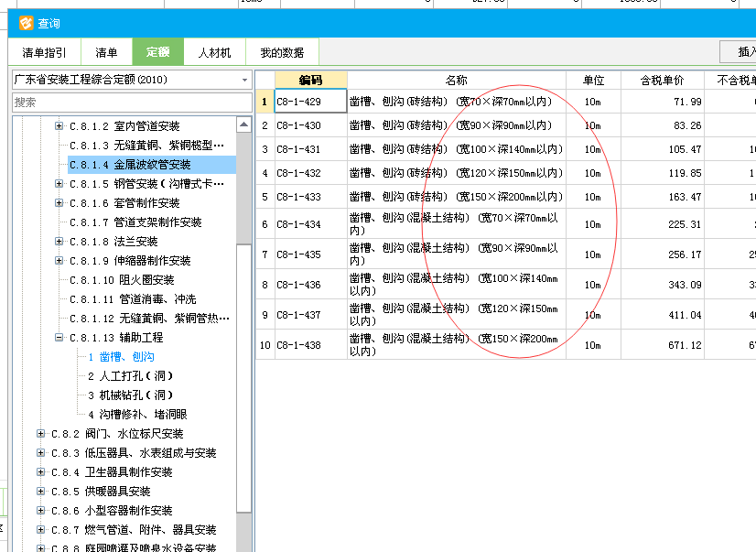The height and width of the screenshot is (552, 756).
Task: Select code cell C8-1-429
Action: pyautogui.click(x=310, y=102)
